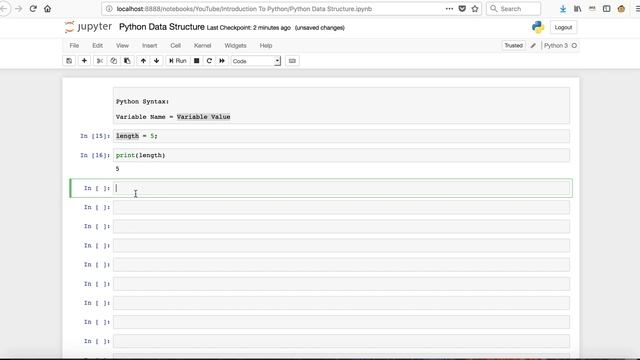Image resolution: width=640 pixels, height=360 pixels.
Task: Open the command palette keyboard icon
Action: [x=292, y=61]
